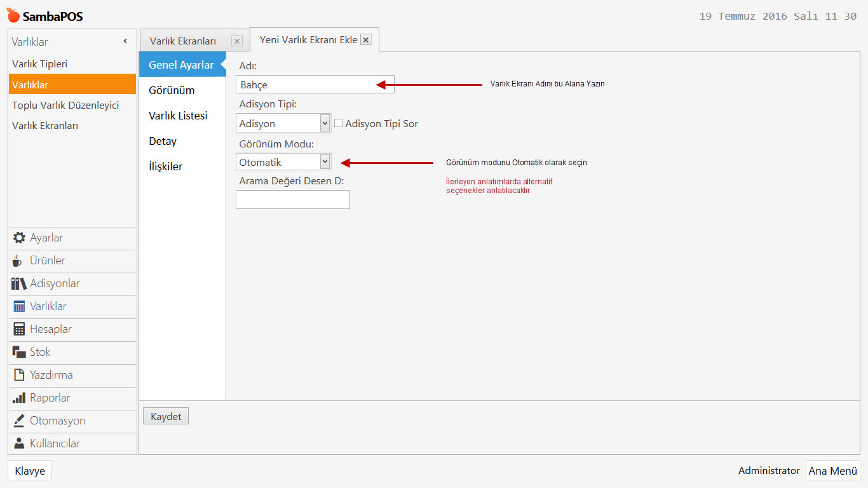This screenshot has width=868, height=488.
Task: Click the Ayarlar gear icon
Action: [19, 238]
